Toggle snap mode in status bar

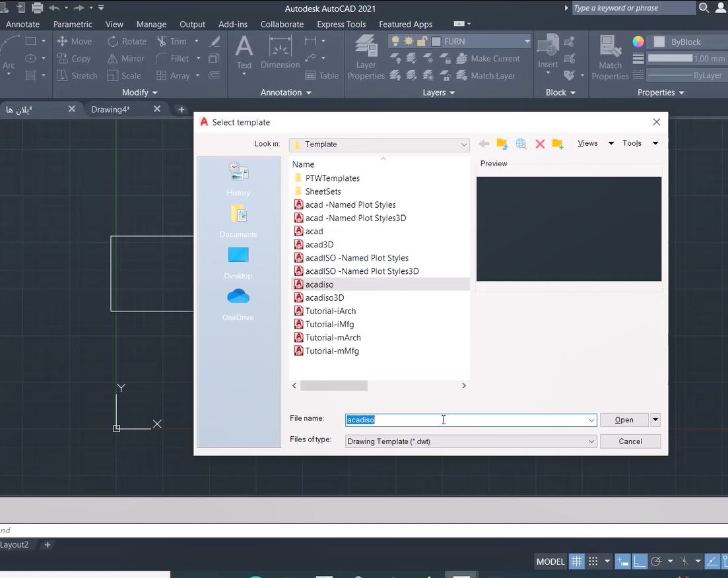coord(593,562)
